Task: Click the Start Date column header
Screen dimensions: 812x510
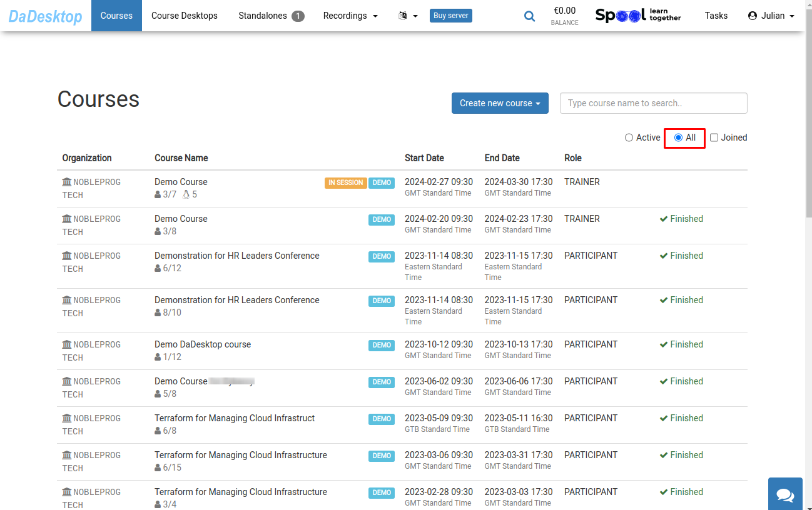Action: coord(424,158)
